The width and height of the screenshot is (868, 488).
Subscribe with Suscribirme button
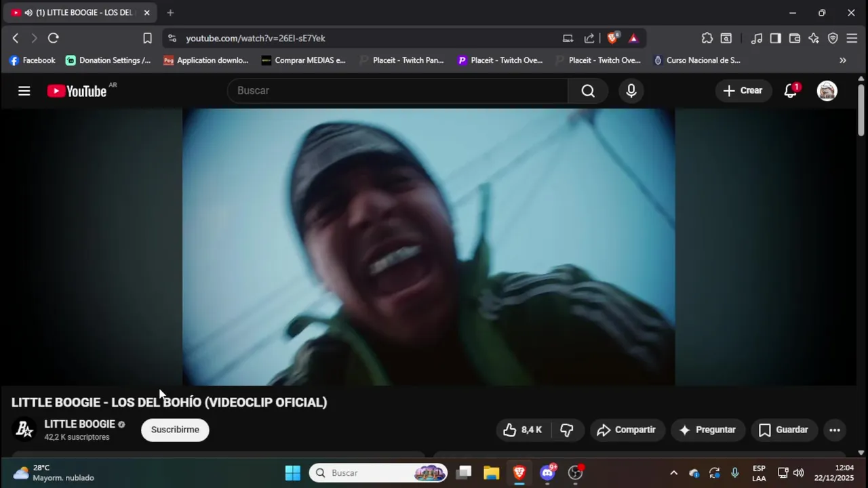[x=175, y=430]
